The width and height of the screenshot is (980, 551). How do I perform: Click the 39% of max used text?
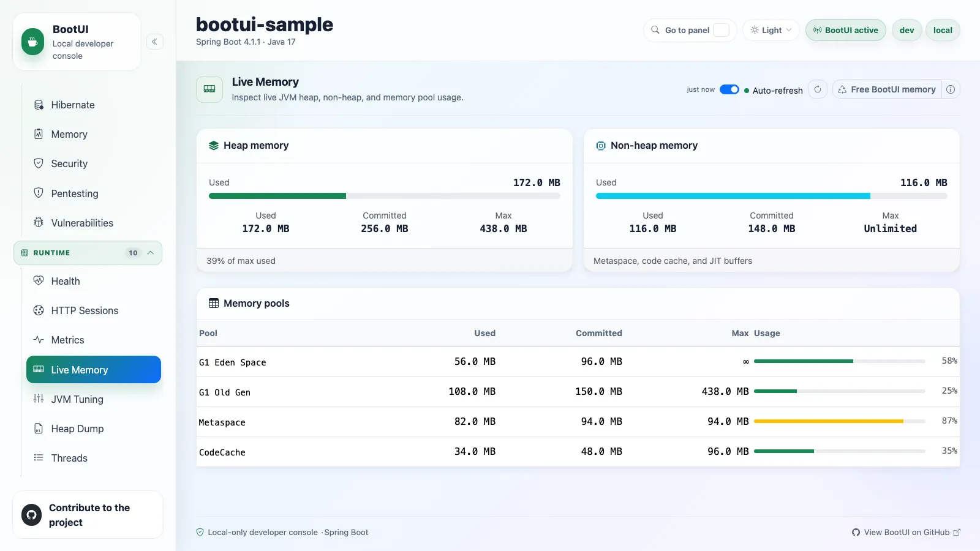click(241, 261)
